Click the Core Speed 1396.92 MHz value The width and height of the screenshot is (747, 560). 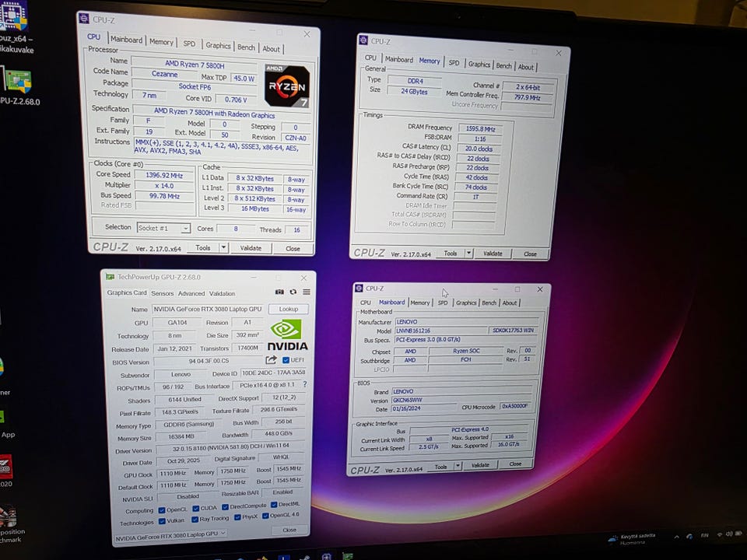[164, 175]
